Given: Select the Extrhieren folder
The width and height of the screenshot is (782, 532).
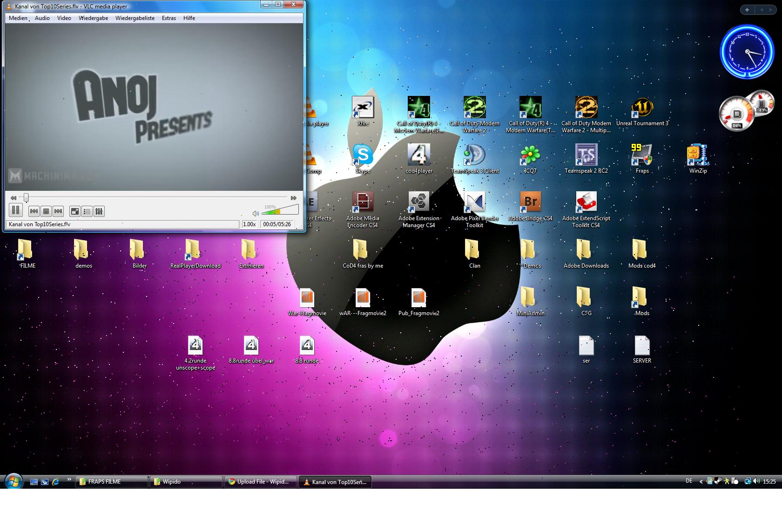Looking at the screenshot, I should 251,254.
